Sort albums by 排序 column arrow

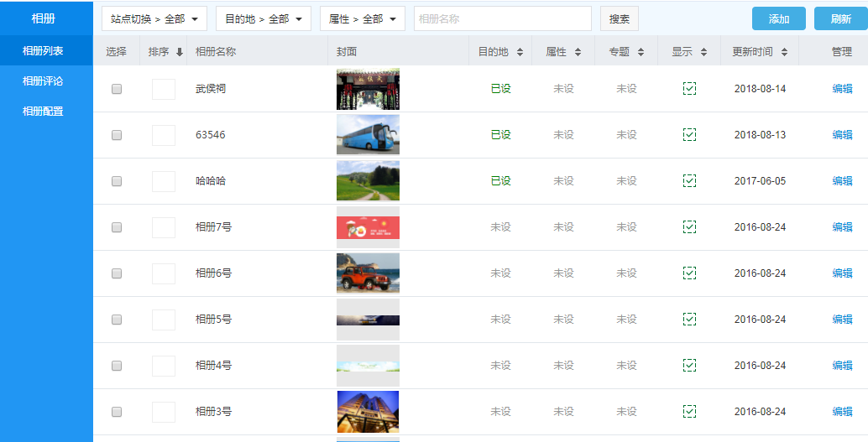(x=179, y=52)
